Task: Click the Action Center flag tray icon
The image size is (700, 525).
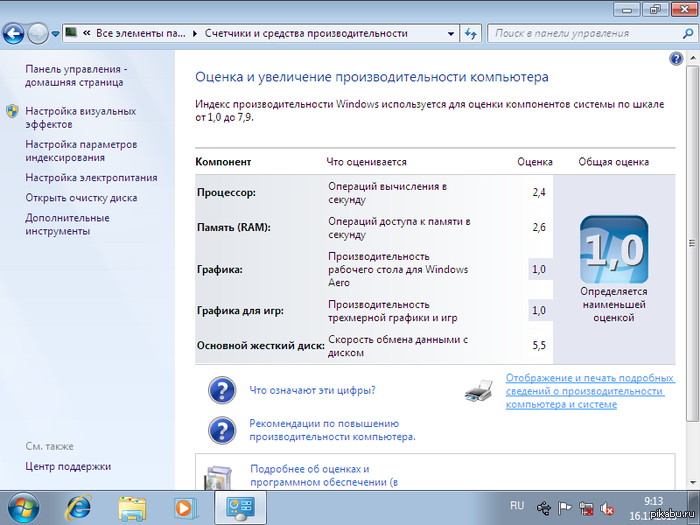Action: [564, 507]
